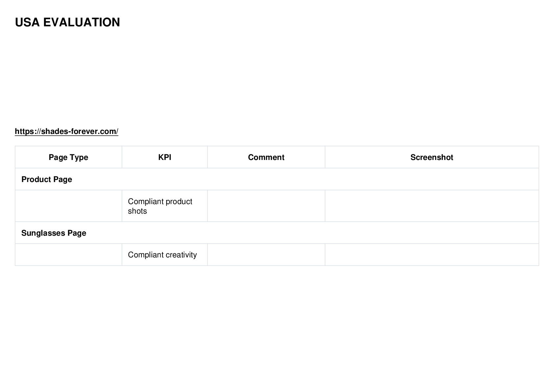Click empty Page Type cell beside product shots

pyautogui.click(x=68, y=206)
